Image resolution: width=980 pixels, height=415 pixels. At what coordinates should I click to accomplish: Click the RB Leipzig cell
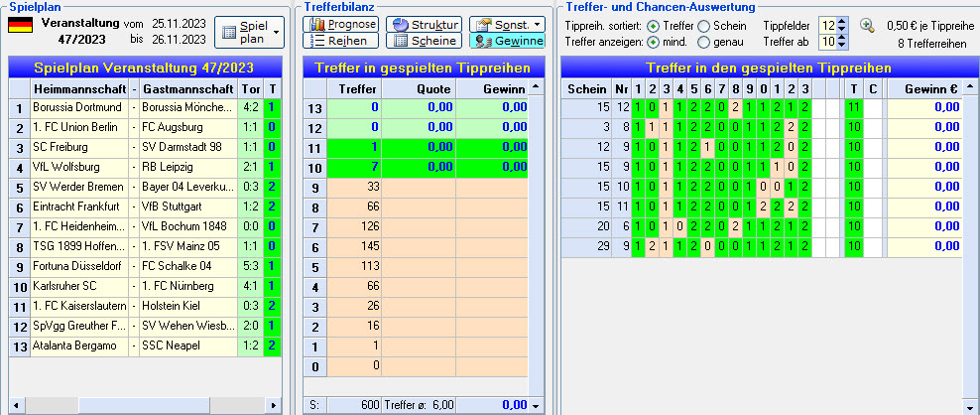[x=188, y=167]
